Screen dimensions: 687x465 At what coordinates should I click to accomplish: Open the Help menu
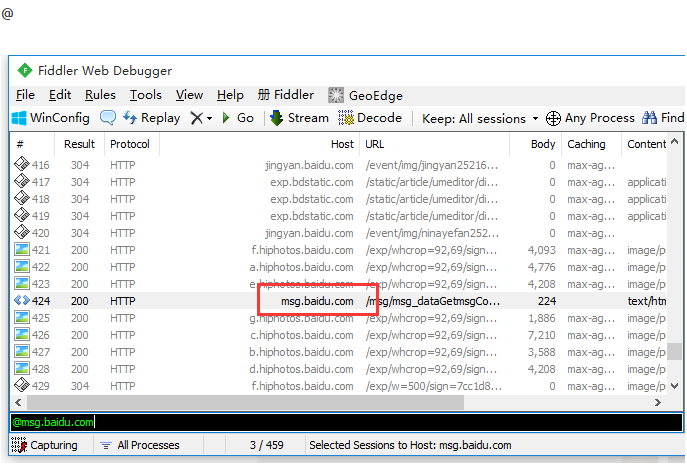coord(230,95)
